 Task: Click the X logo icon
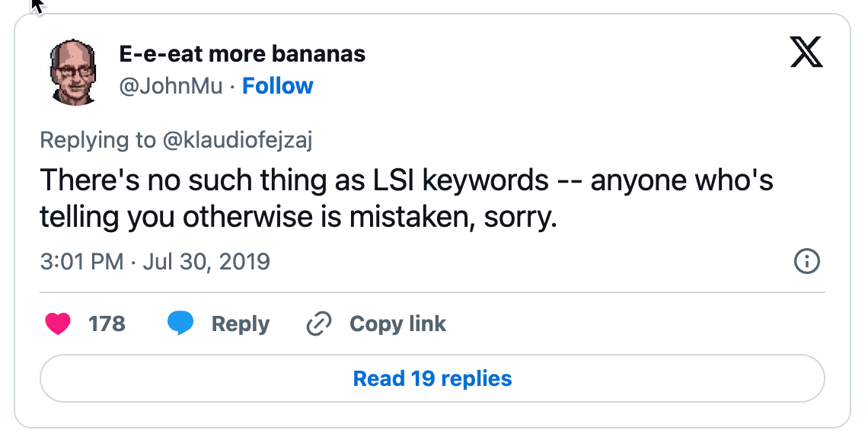tap(806, 53)
